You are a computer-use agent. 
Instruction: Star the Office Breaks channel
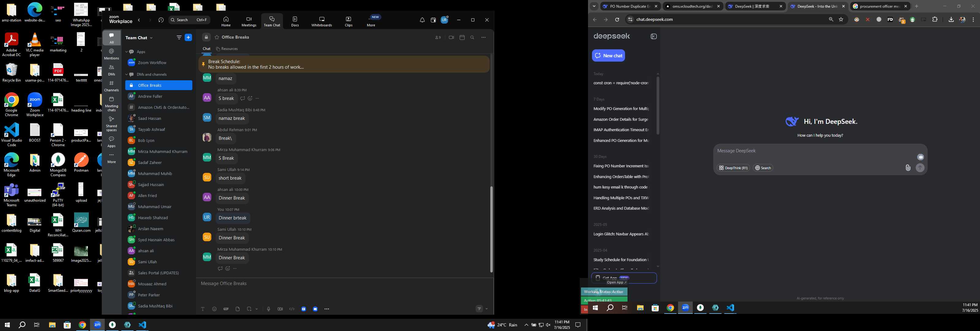217,37
